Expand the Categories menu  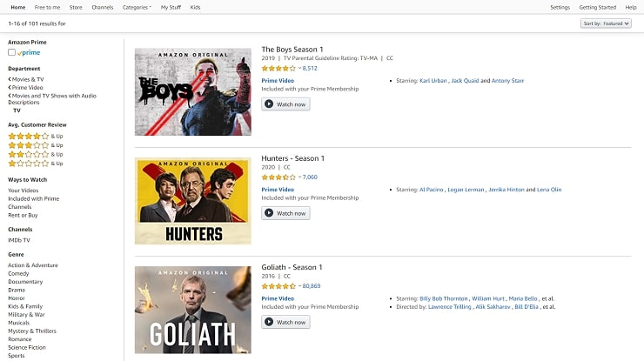tap(137, 7)
